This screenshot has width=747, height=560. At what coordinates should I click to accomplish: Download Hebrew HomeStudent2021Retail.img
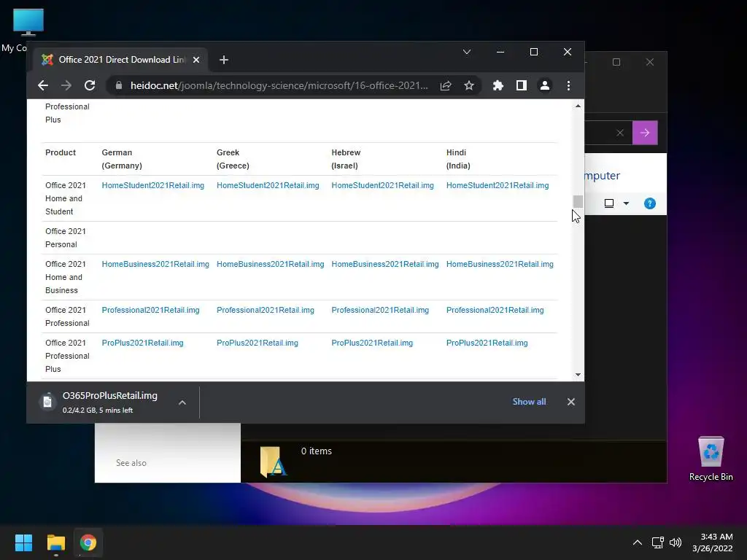point(382,185)
